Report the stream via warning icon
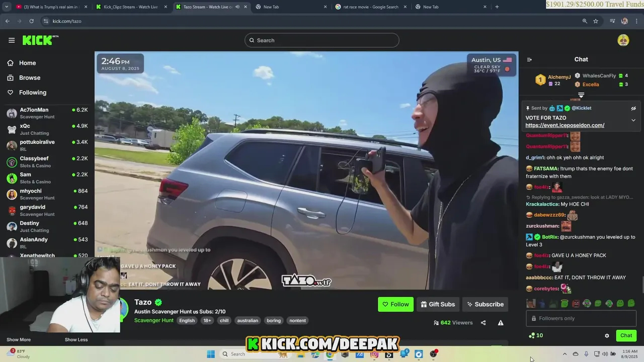 point(501,323)
